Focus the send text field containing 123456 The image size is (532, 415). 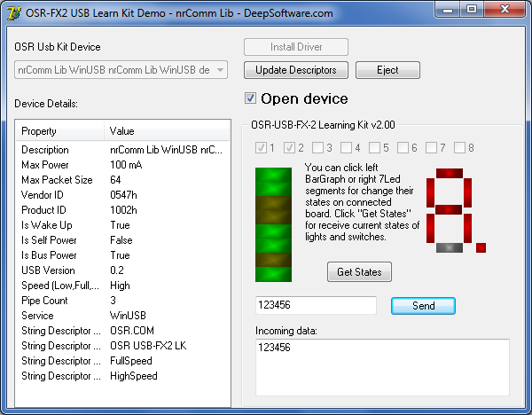click(316, 305)
